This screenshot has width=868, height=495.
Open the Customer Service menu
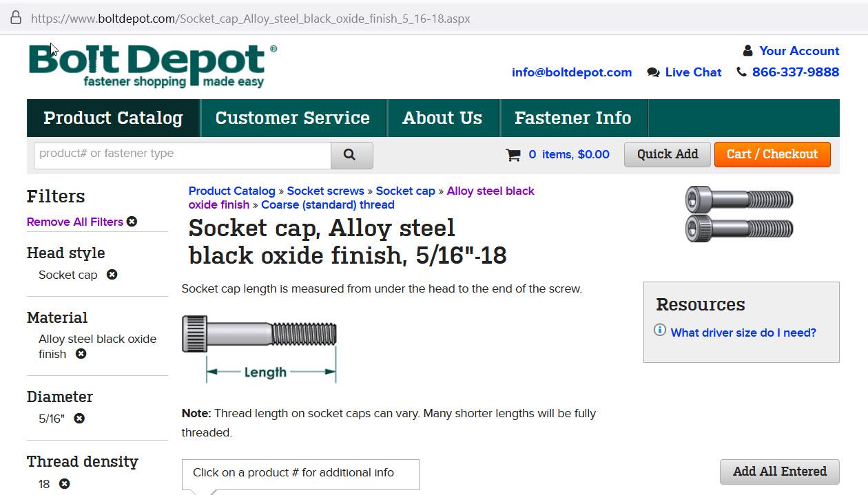[292, 118]
